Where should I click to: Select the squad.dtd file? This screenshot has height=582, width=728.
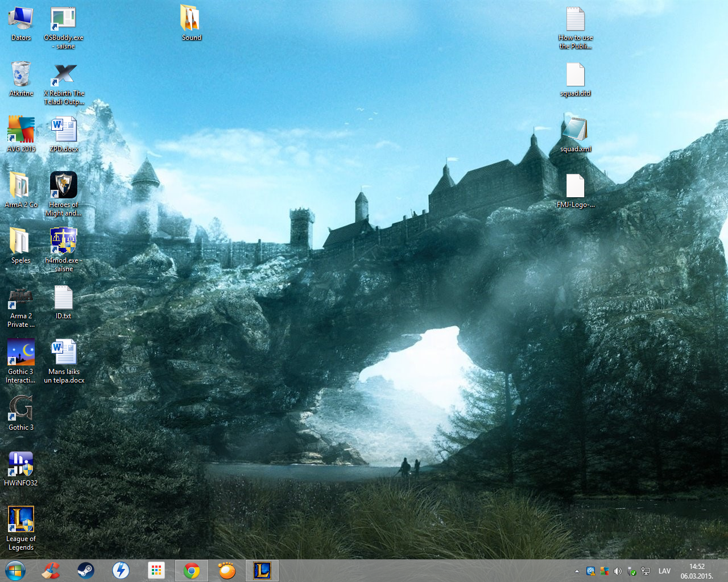point(576,79)
